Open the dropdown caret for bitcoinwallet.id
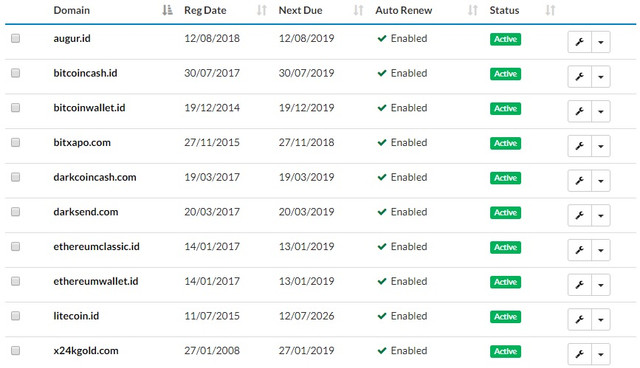Viewport: 640px width, 368px height. tap(601, 111)
